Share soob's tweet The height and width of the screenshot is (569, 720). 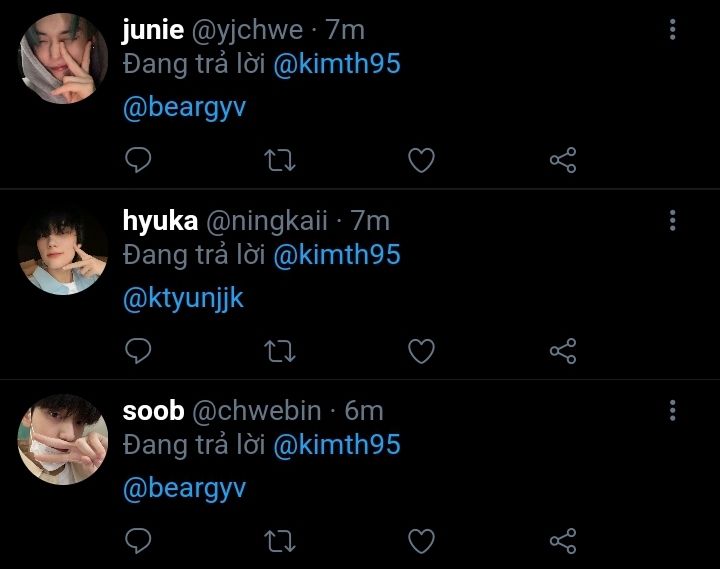563,541
